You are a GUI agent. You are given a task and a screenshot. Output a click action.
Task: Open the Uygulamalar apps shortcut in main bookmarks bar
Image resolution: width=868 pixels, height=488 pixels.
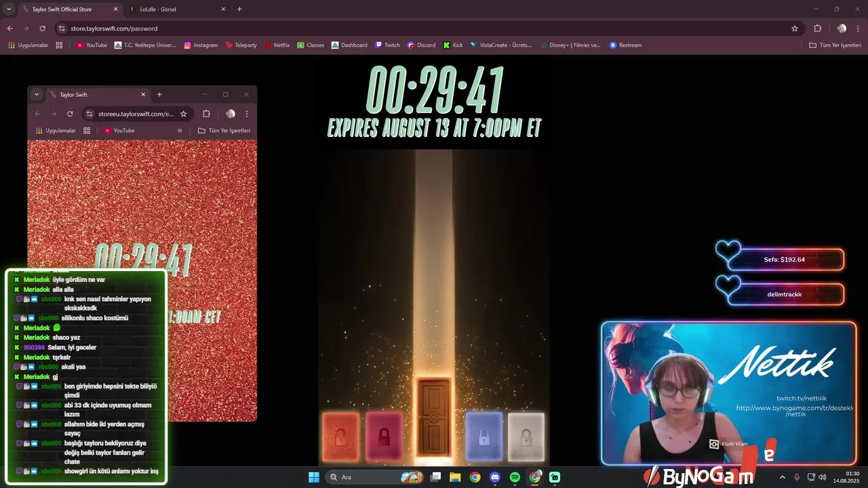28,45
